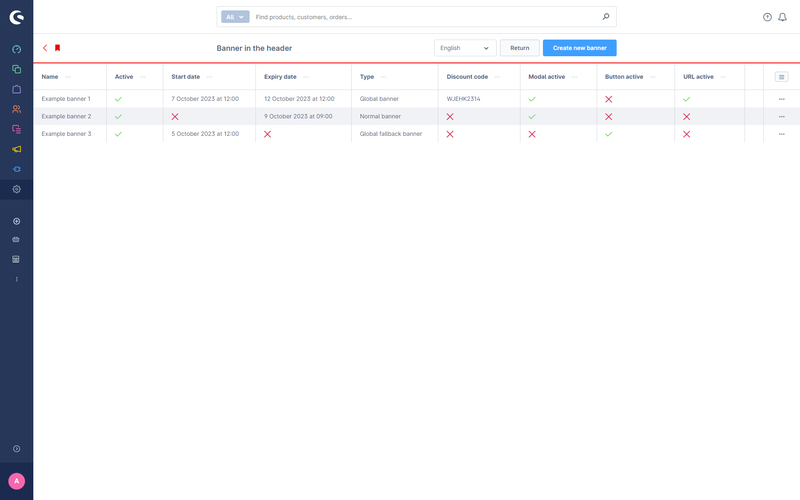Open the row actions menu for Example banner 2
The height and width of the screenshot is (500, 800).
[781, 117]
